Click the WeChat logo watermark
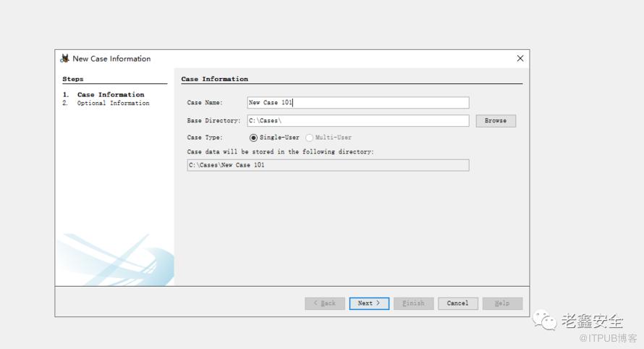Screen dimensions: 644x349 (x=544, y=319)
